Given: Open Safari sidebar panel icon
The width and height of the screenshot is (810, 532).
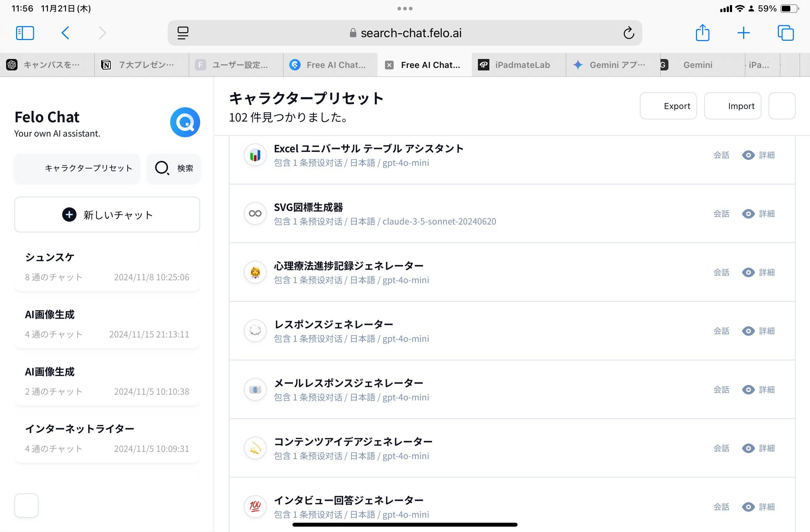Looking at the screenshot, I should click(25, 33).
